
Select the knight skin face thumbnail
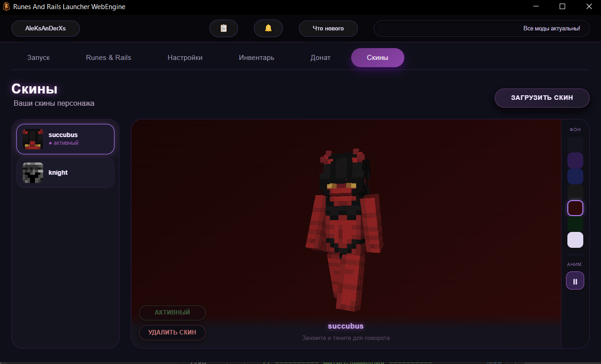[33, 172]
